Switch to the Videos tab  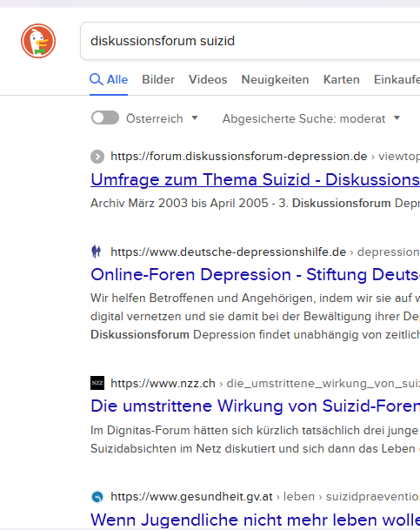click(208, 80)
